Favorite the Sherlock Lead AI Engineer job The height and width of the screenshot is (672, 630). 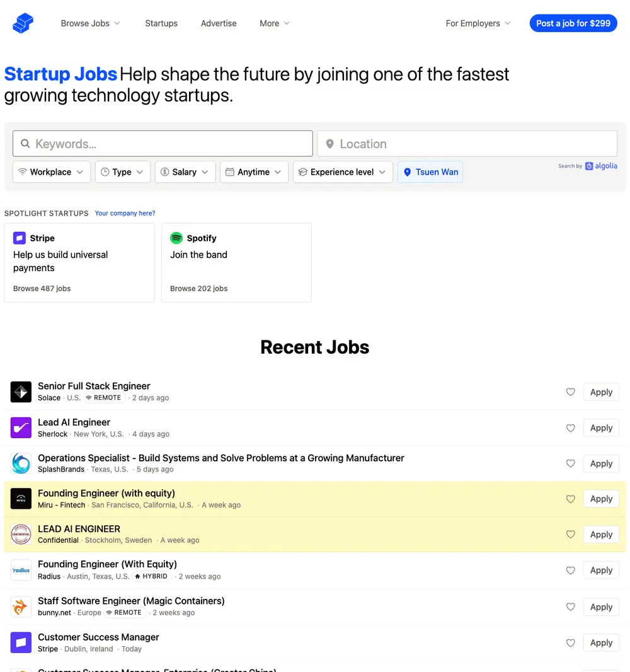[x=571, y=427]
